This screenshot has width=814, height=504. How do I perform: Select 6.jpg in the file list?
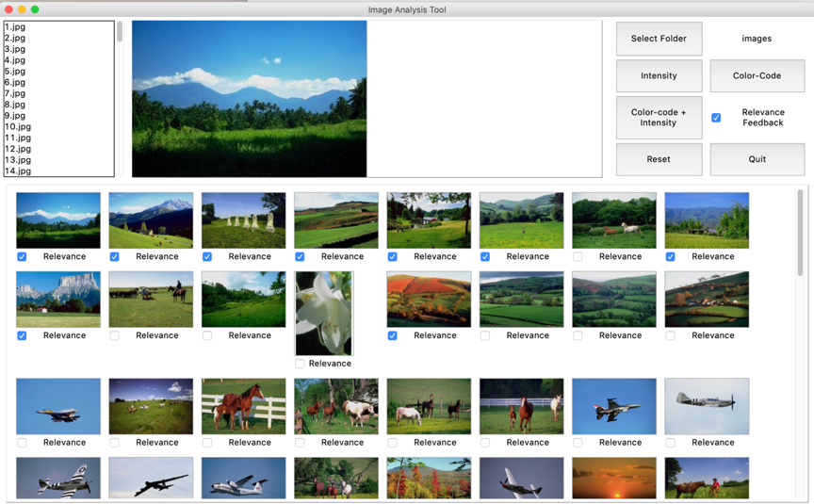pos(58,82)
